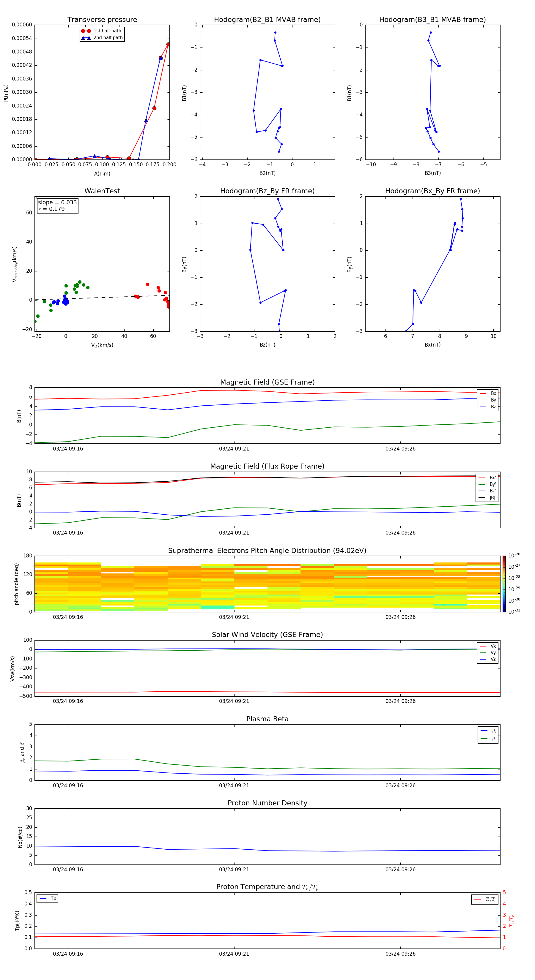The height and width of the screenshot is (980, 535).
Task: Select "By" in GSE magnetic field legend
Action: 488,400
